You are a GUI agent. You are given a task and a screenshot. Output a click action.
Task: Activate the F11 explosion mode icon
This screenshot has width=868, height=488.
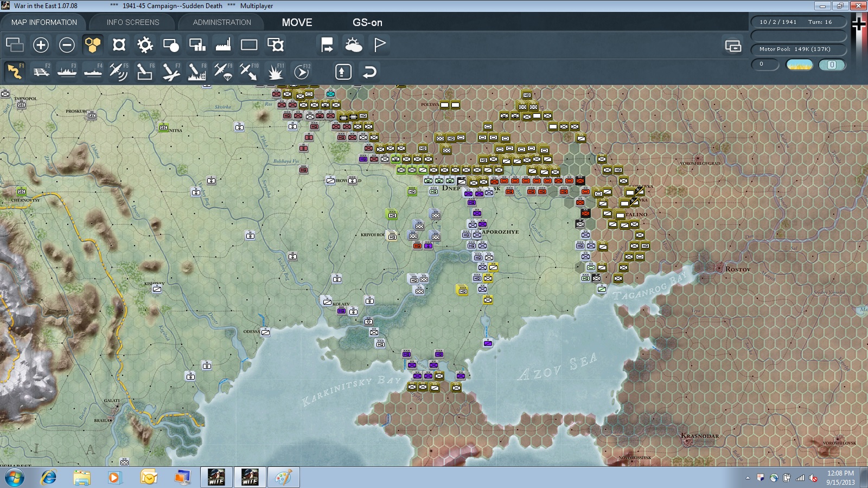(x=275, y=72)
